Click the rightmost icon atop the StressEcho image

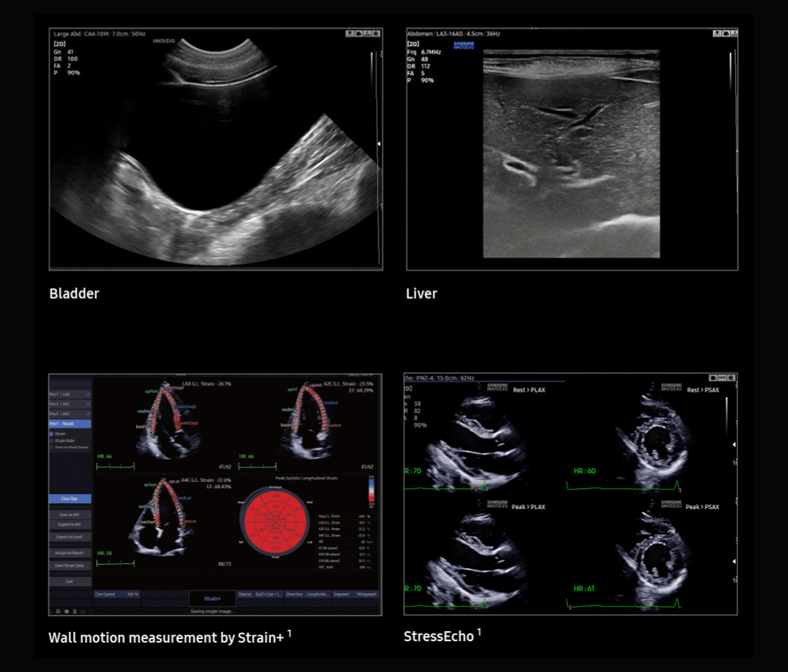click(732, 378)
